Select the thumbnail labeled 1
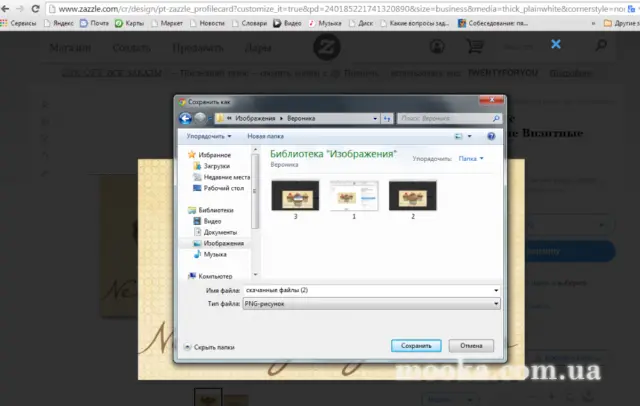Viewport: 640px width, 406px height. point(354,200)
